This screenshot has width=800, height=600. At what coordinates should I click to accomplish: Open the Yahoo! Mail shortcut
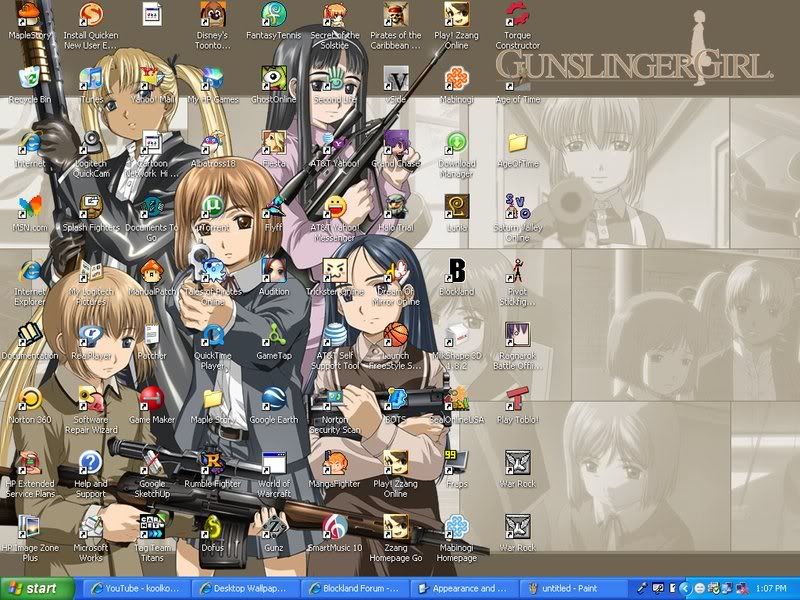point(152,78)
